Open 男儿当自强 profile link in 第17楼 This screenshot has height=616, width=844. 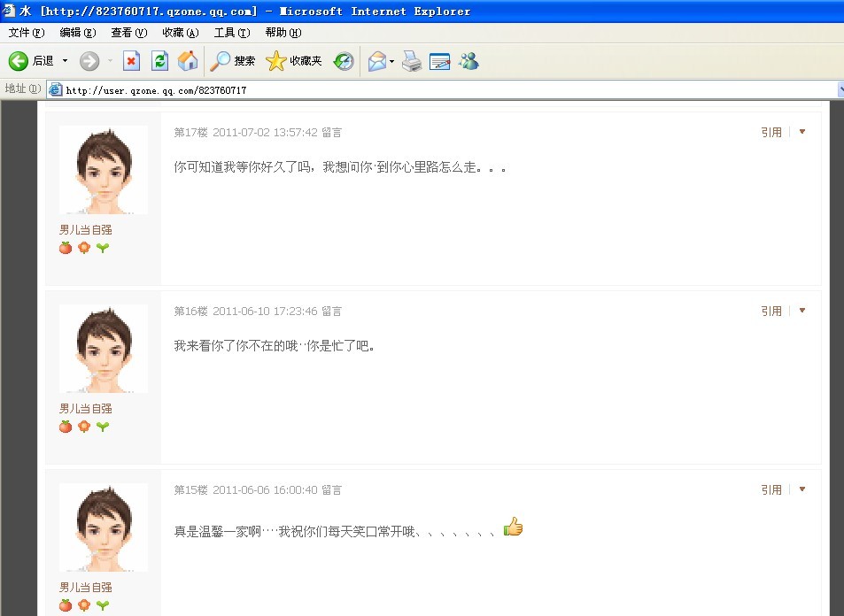[x=86, y=230]
